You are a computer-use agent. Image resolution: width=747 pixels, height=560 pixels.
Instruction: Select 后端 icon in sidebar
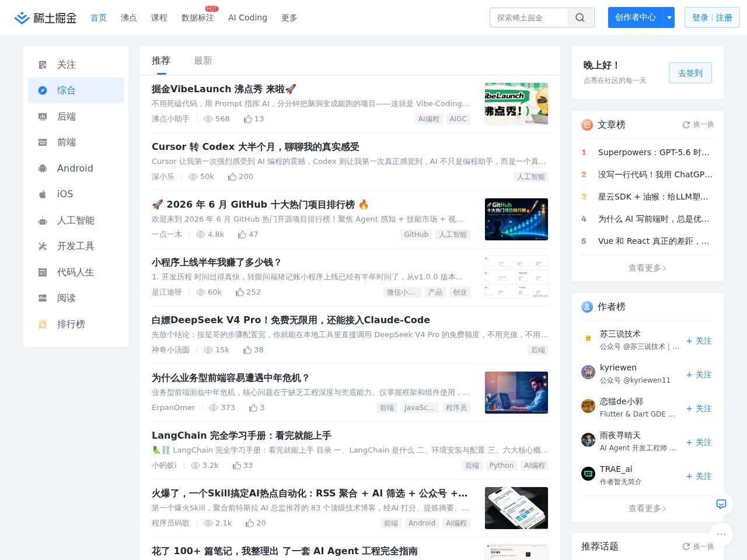(43, 117)
